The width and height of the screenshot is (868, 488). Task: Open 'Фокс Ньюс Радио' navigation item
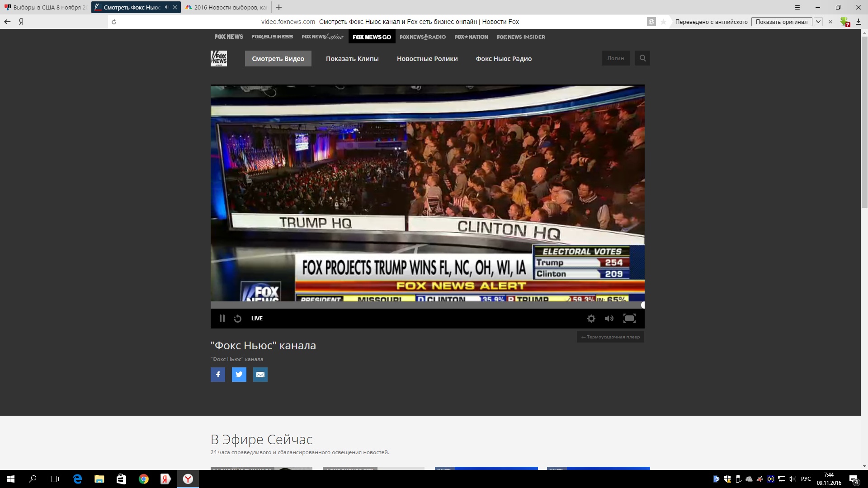pyautogui.click(x=504, y=59)
